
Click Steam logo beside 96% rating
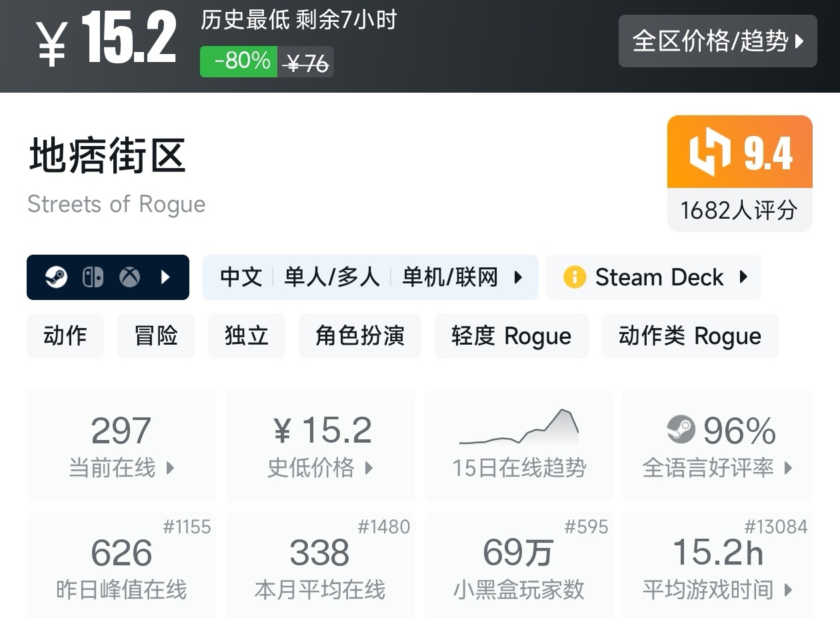click(x=681, y=430)
